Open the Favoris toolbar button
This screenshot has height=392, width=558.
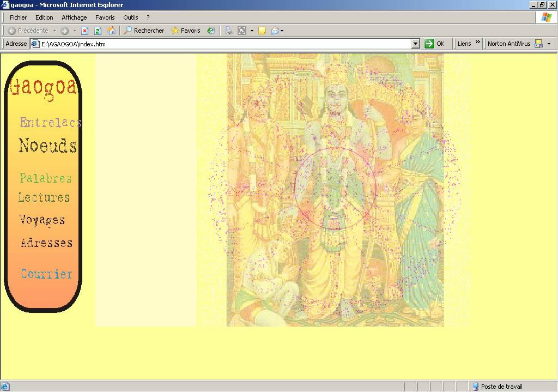186,31
